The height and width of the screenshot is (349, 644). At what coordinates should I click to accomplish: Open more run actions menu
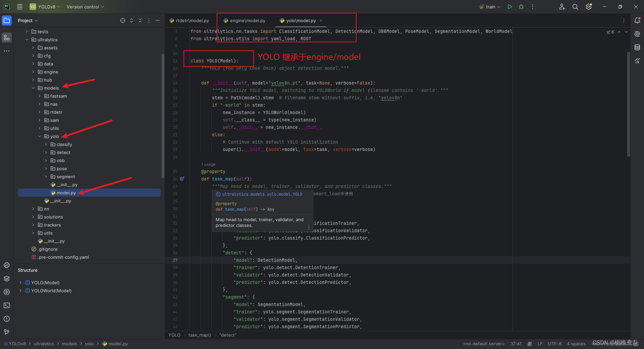pos(533,7)
